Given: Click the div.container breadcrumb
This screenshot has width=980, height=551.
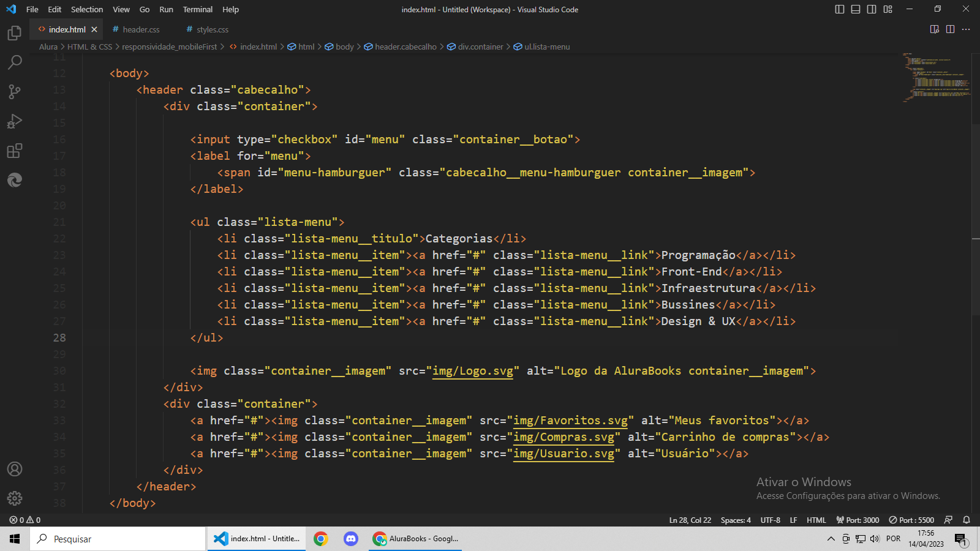Looking at the screenshot, I should (x=475, y=47).
